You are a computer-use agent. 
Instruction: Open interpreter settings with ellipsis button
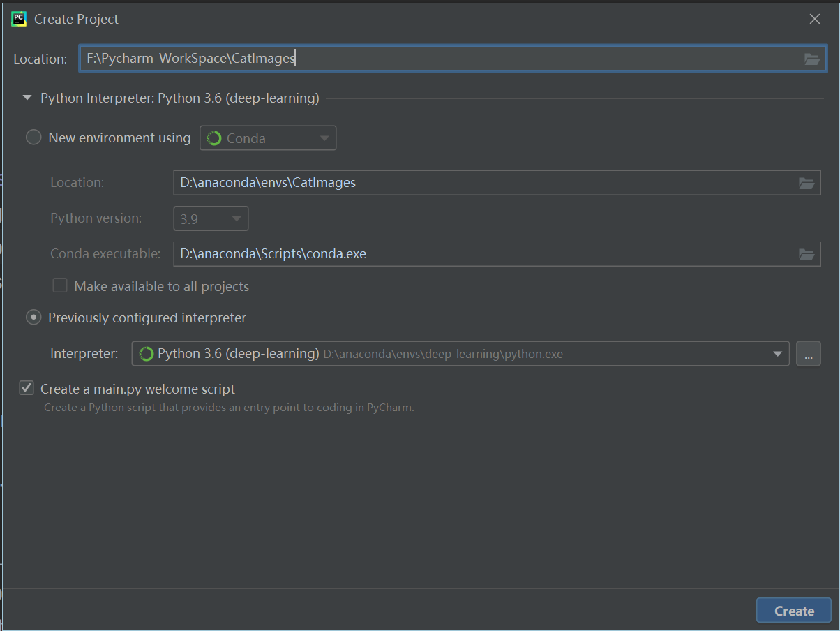[808, 354]
